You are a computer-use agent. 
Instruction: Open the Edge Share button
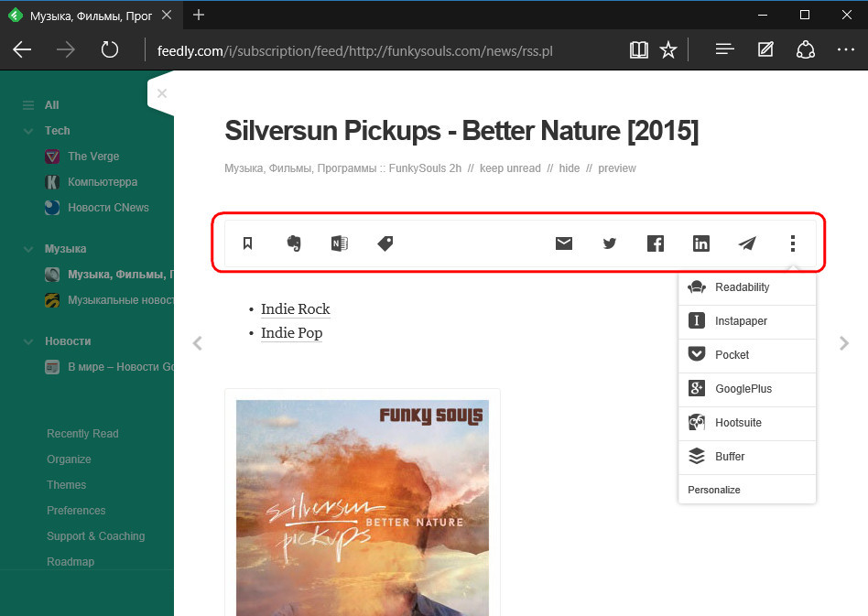806,49
